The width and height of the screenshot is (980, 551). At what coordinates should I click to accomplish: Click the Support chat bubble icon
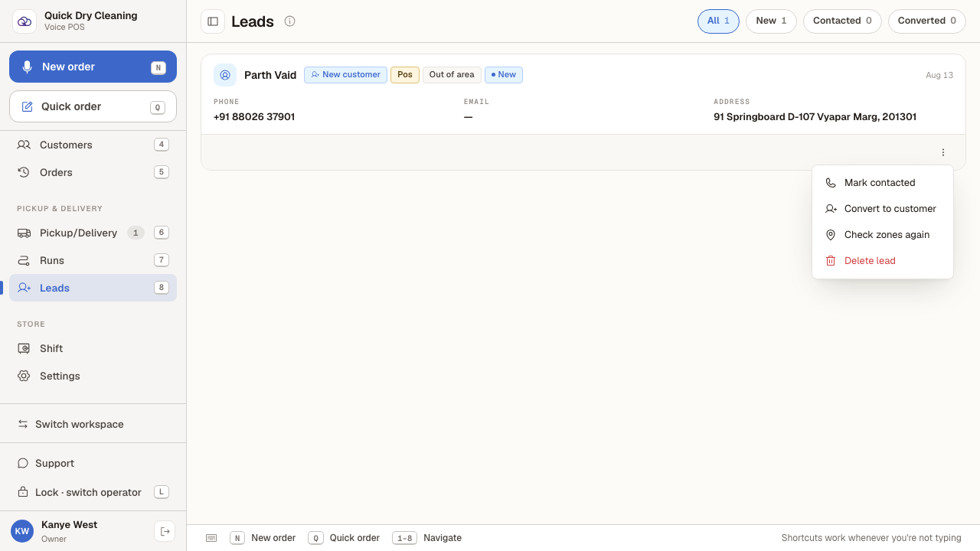click(23, 463)
